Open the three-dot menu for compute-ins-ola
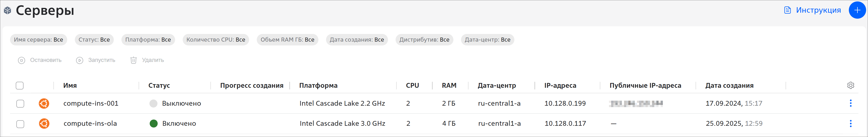Image resolution: width=868 pixels, height=137 pixels. 851,124
